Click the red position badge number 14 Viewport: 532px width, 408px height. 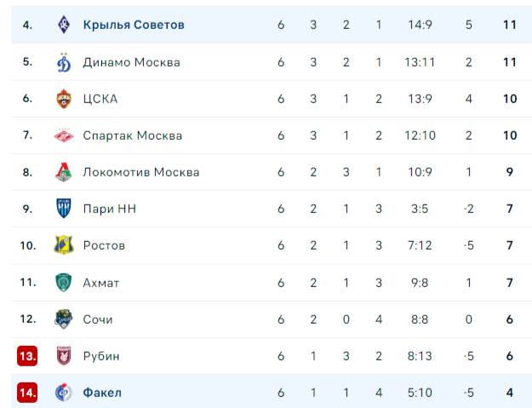(x=27, y=393)
